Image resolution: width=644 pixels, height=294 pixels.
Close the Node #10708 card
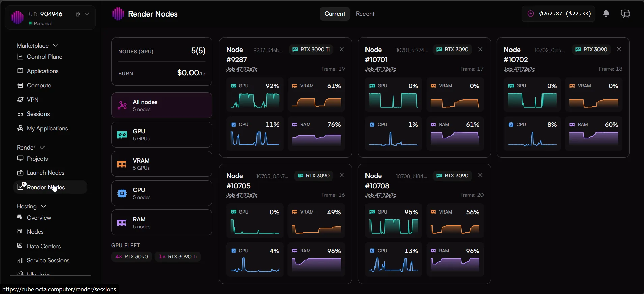[480, 175]
